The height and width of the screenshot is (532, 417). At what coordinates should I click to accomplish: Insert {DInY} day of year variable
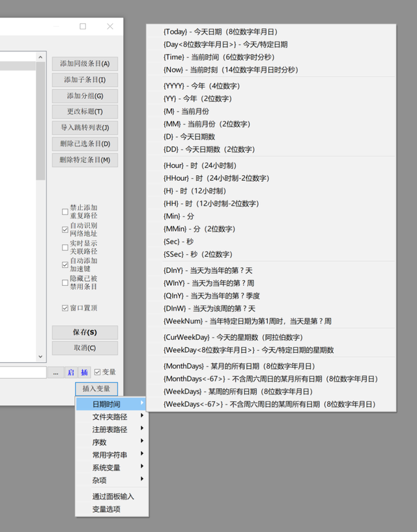(x=271, y=271)
